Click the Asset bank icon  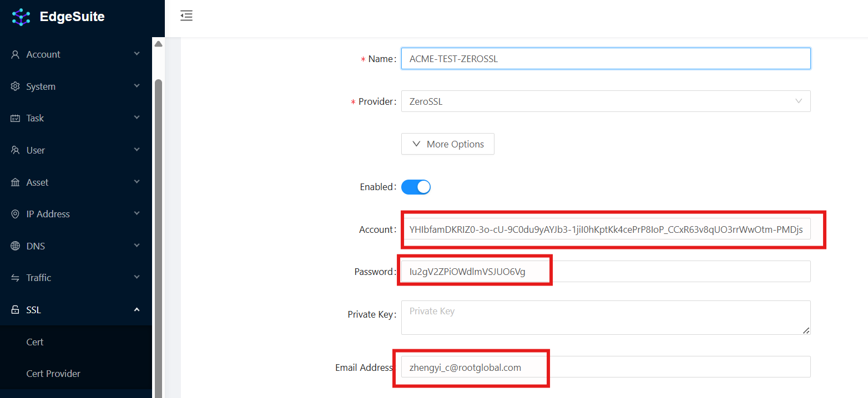(x=16, y=182)
